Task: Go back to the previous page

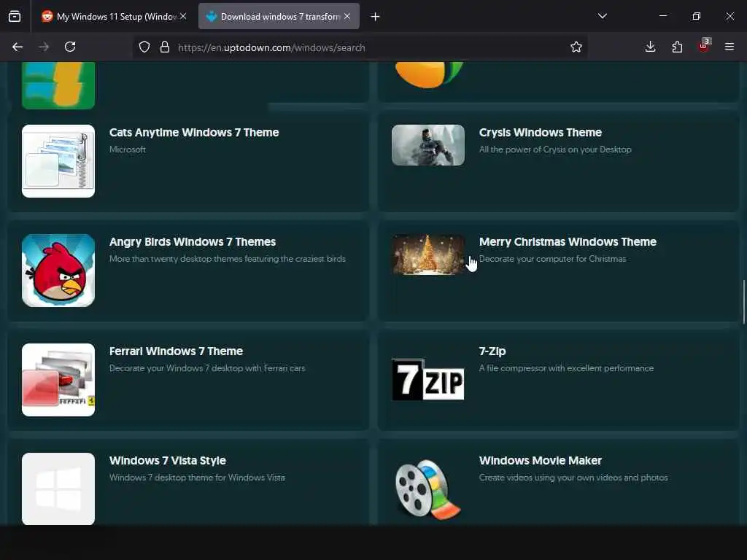Action: [x=18, y=47]
